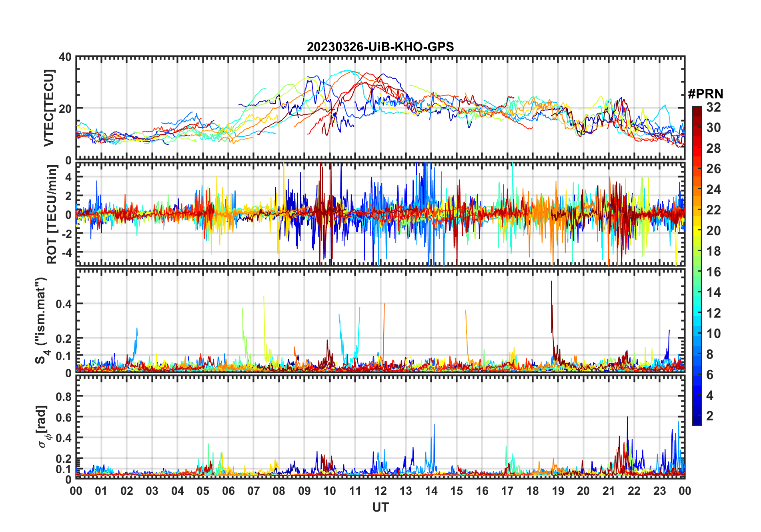Click the VTEC[TECU] y-axis label
The image size is (761, 532).
(49, 108)
